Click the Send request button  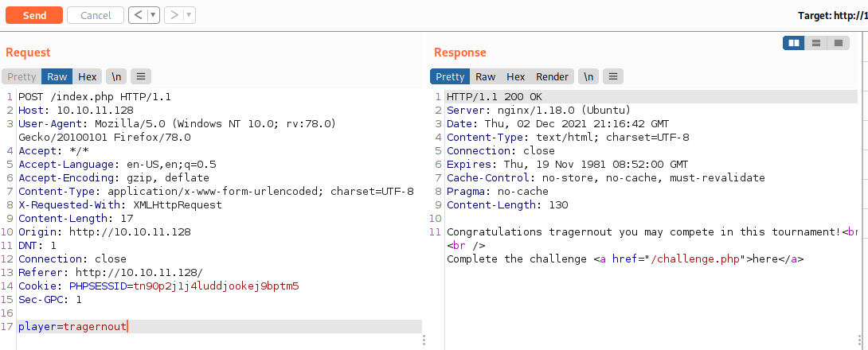click(34, 15)
